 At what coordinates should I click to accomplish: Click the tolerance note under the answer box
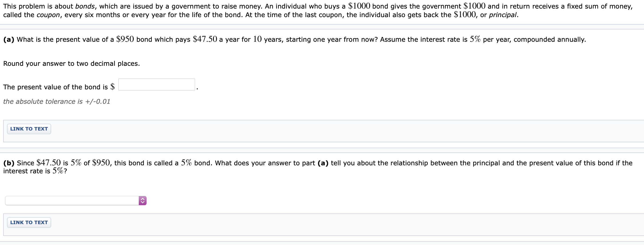(x=56, y=101)
